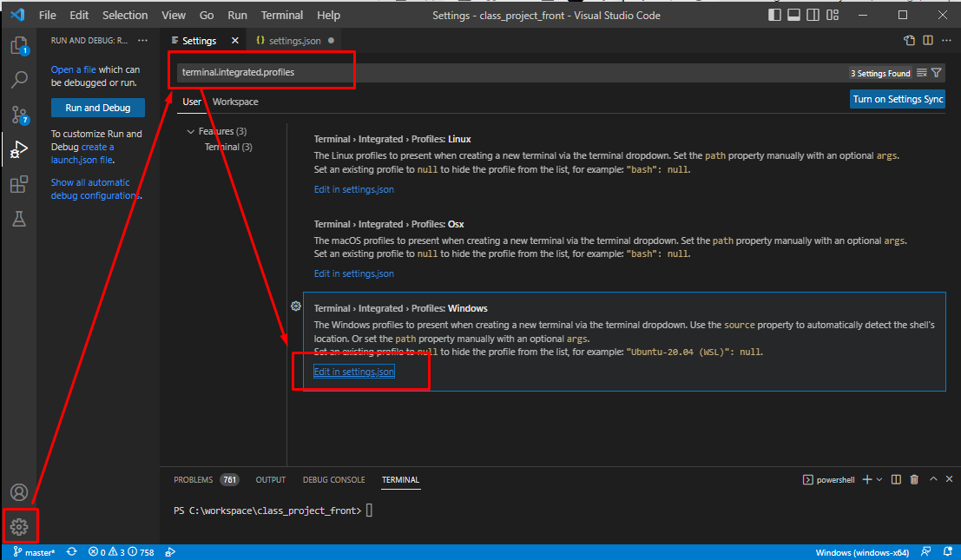Open terminal launch profile dropdown arrow

[879, 480]
